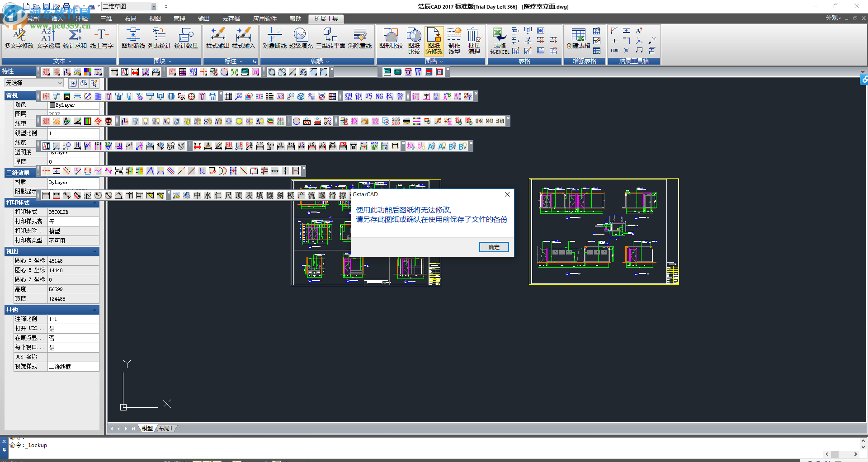The image size is (868, 462).
Task: Close the GstarCAD warning dialog
Action: [507, 194]
